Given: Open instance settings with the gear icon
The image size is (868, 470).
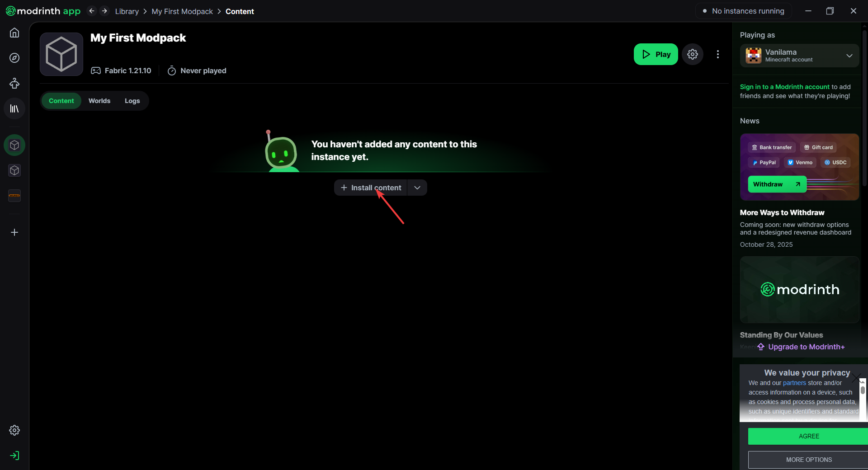Looking at the screenshot, I should click(x=692, y=54).
